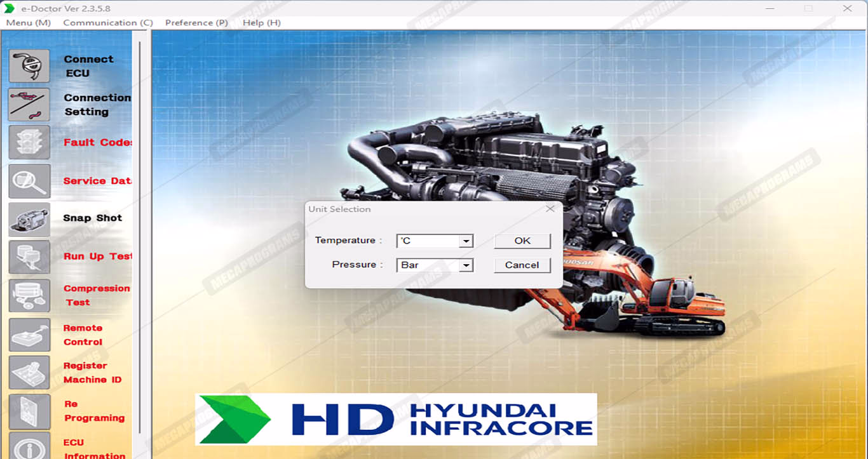Launch the Run Up Test icon
The width and height of the screenshot is (868, 459).
(x=29, y=257)
